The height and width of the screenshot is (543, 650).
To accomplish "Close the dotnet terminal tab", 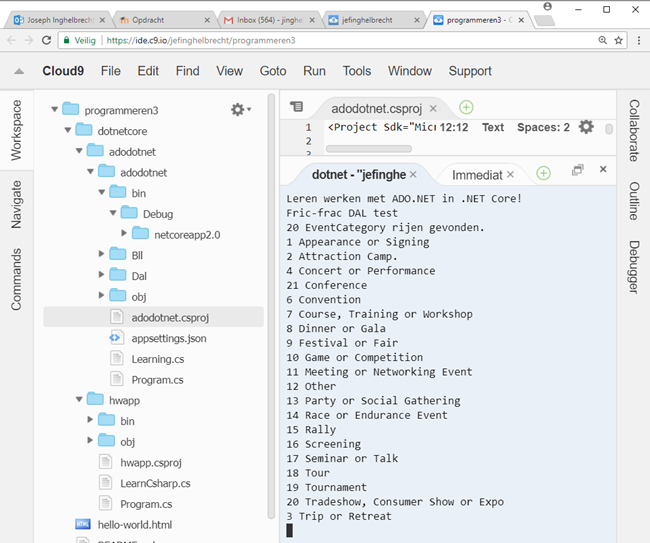I will [413, 175].
